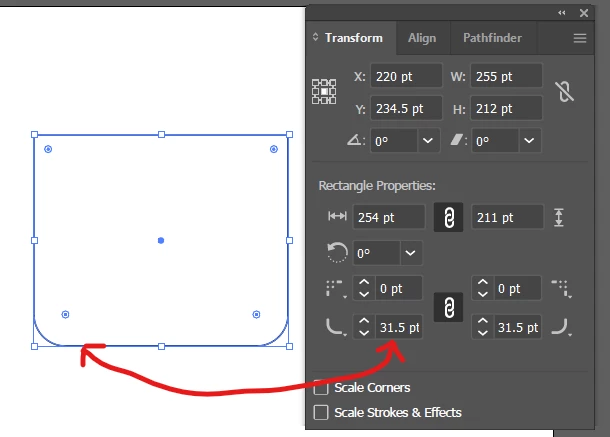
Task: Switch to the Pathfinder tab
Action: (x=492, y=38)
